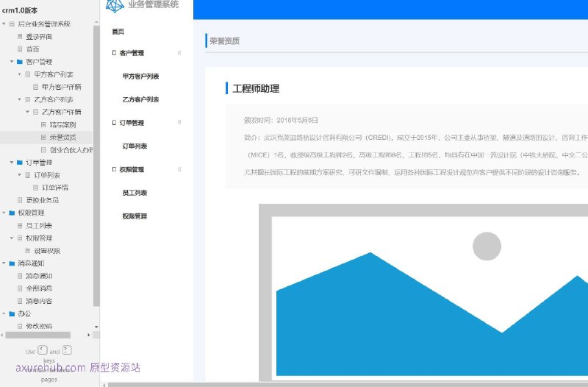Open 员工列表 page in sitemap tree
The image size is (588, 387).
pos(39,226)
